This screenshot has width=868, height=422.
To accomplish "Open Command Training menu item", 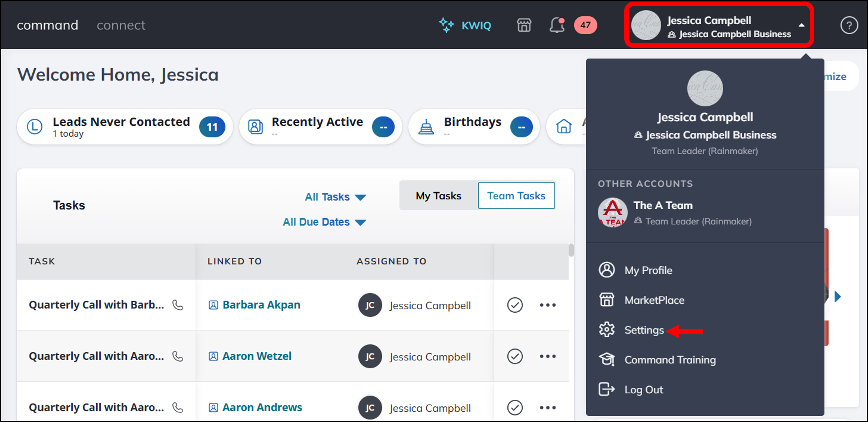I will [x=670, y=359].
